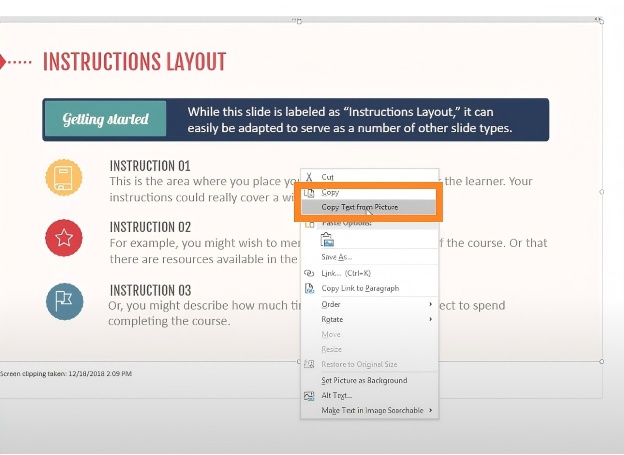Click the yellow book icon for Instruction 01
The image size is (624, 455).
(64, 178)
